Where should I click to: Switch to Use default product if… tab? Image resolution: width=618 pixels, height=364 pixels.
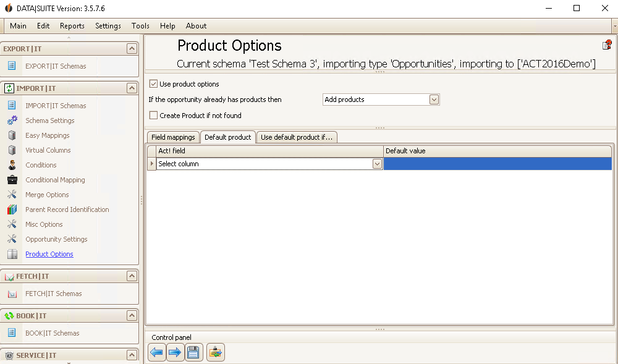(297, 137)
